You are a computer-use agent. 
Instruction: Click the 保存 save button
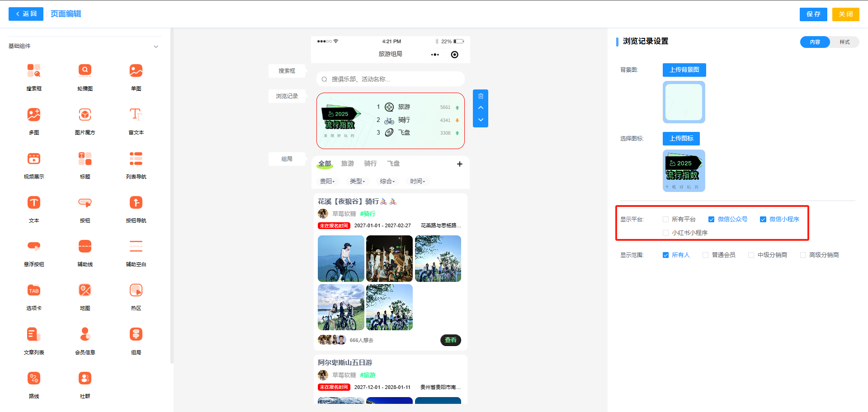[813, 14]
